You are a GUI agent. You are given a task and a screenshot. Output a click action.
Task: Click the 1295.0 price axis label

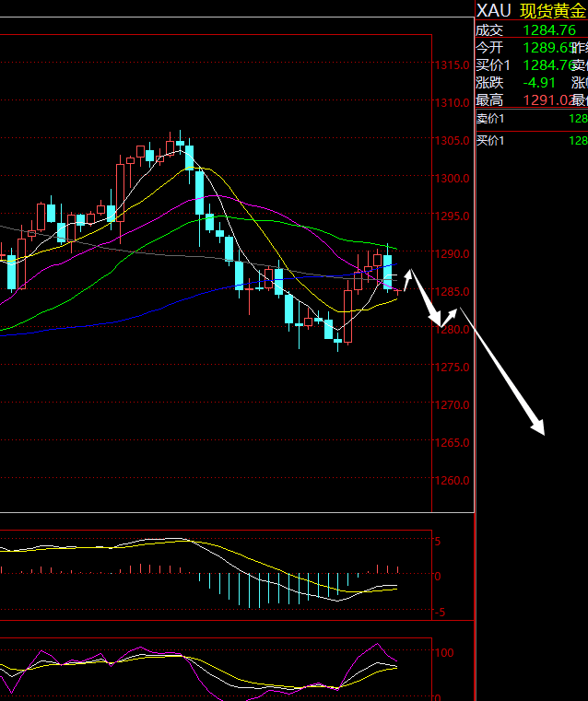[453, 216]
